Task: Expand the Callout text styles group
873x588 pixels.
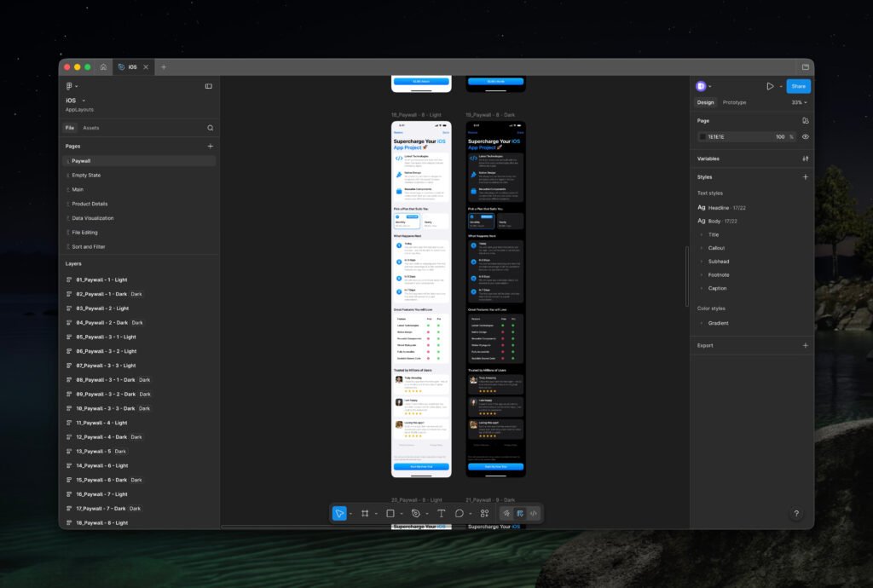Action: 701,248
